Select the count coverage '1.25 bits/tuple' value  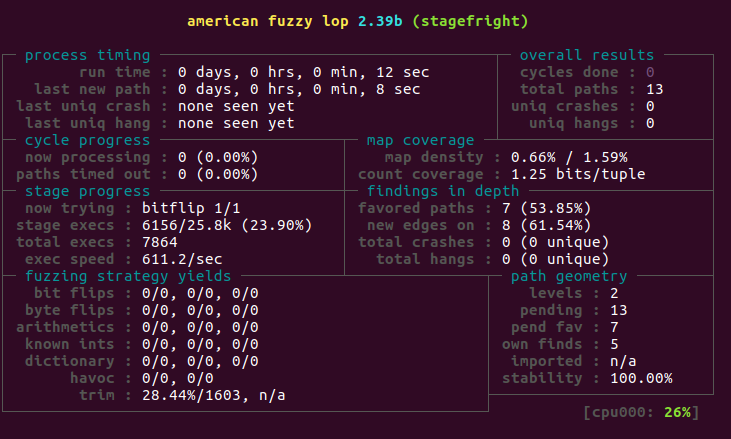click(578, 174)
